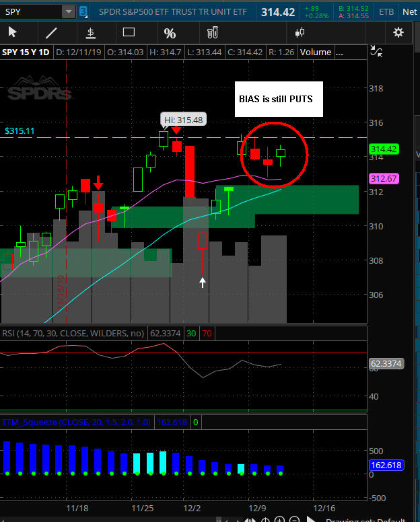Viewport: 420px width, 522px height.
Task: Select the percent Fibonacci tool
Action: click(x=170, y=33)
